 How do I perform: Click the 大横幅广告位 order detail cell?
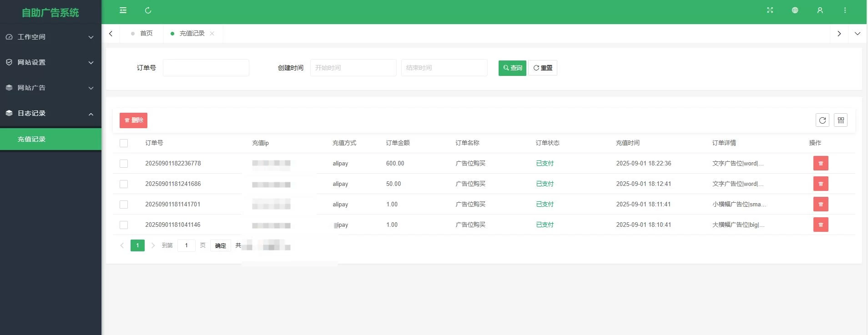click(738, 225)
